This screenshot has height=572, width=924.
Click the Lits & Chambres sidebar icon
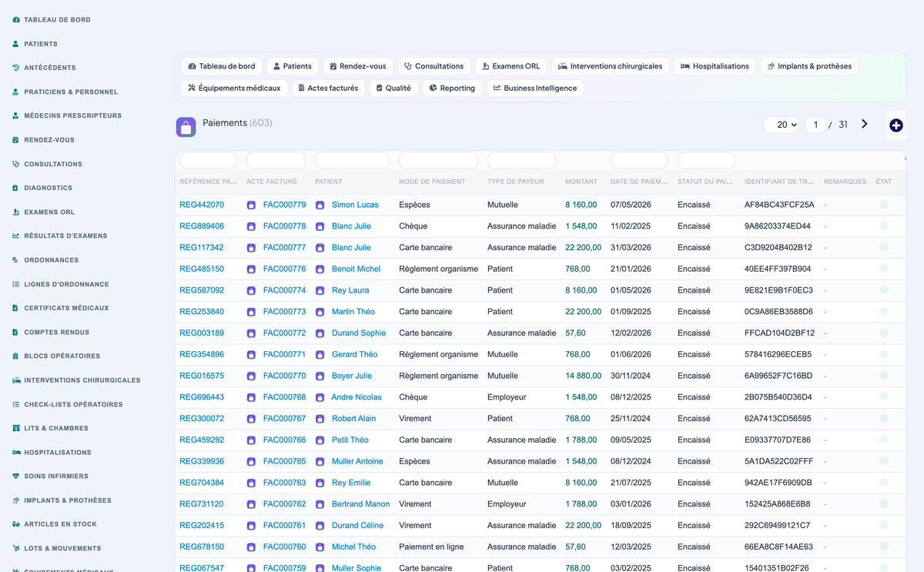point(15,428)
